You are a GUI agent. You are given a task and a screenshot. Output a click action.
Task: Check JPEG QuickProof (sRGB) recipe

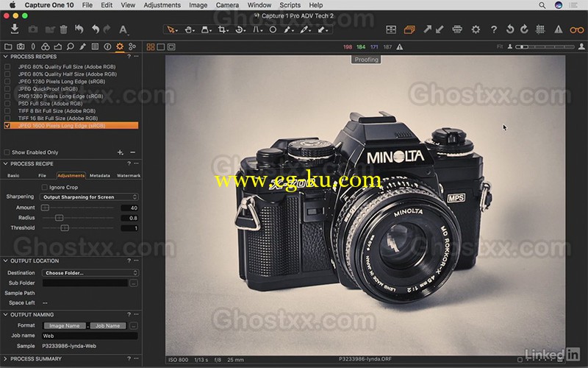click(7, 89)
